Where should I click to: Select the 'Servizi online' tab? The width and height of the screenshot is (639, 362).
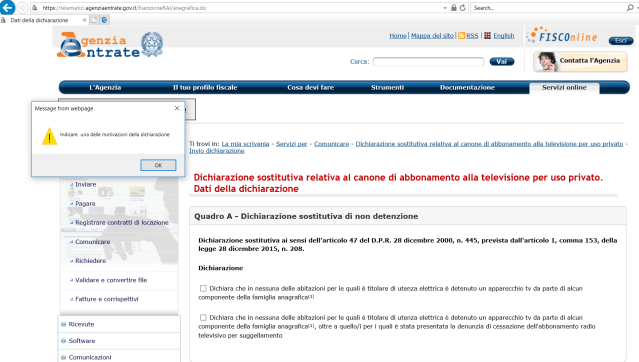tap(564, 88)
